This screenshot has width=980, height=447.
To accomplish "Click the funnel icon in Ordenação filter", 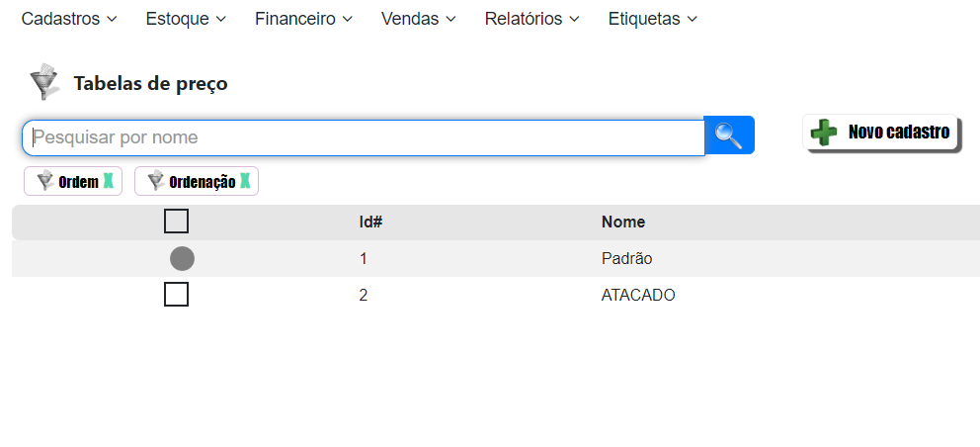I will click(155, 181).
